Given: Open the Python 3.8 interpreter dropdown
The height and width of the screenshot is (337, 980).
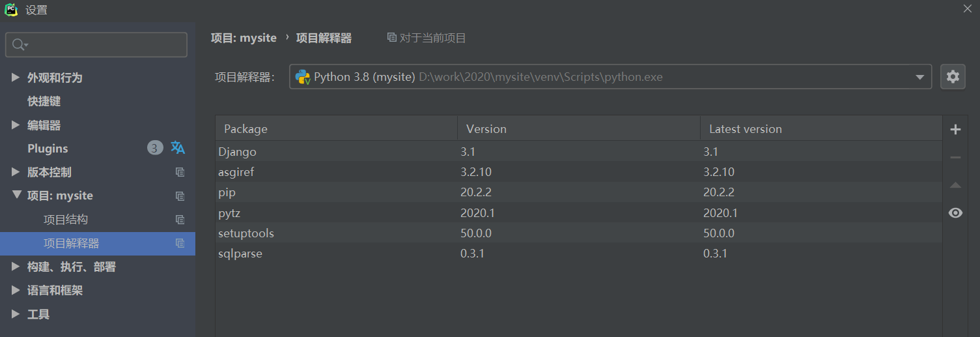Looking at the screenshot, I should pos(610,77).
